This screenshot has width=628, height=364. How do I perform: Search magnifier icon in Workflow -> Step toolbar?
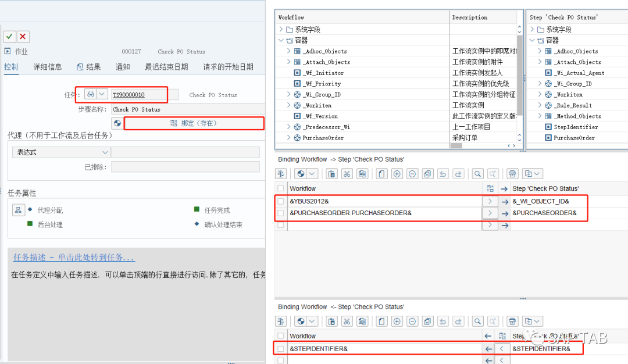pyautogui.click(x=477, y=174)
